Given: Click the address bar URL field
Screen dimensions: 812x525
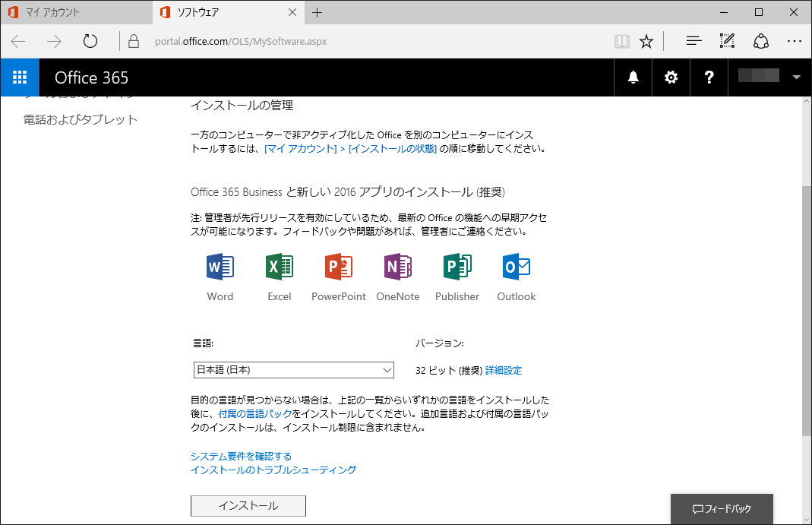Looking at the screenshot, I should coord(241,42).
